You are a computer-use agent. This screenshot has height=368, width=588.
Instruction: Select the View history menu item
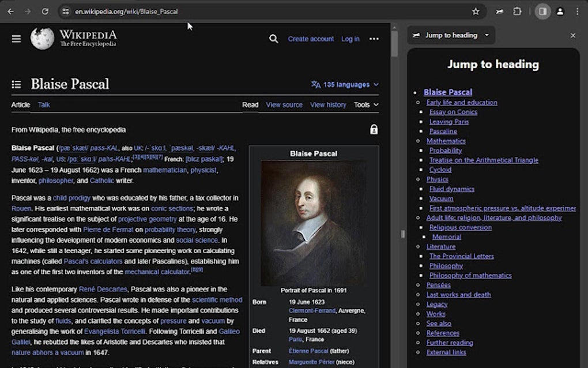tap(327, 104)
